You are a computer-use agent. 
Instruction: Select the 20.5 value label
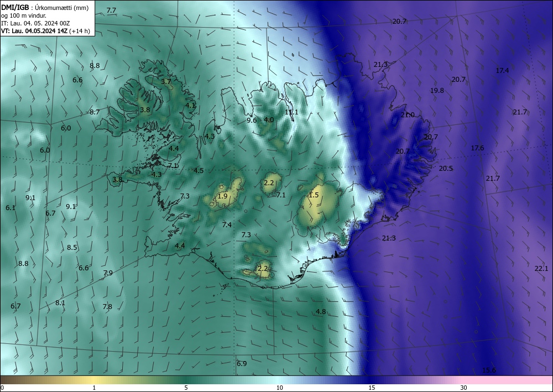pos(446,169)
